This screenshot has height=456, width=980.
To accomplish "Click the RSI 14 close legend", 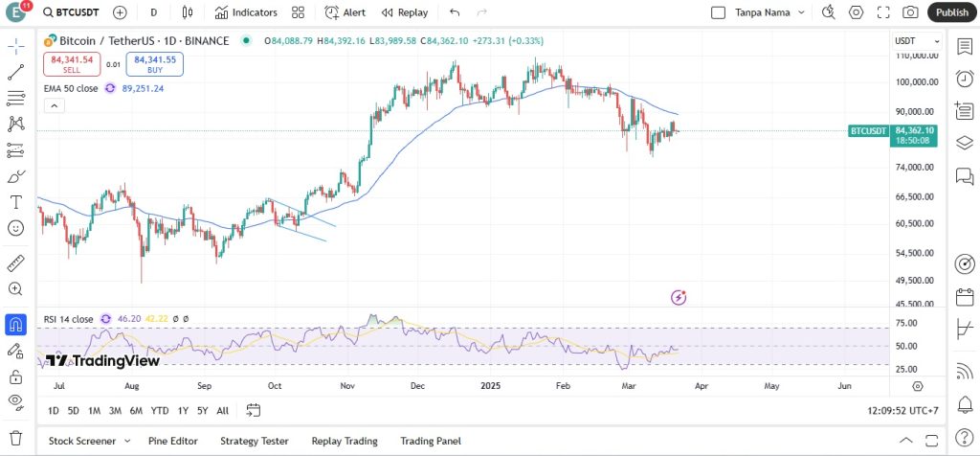I will (68, 319).
